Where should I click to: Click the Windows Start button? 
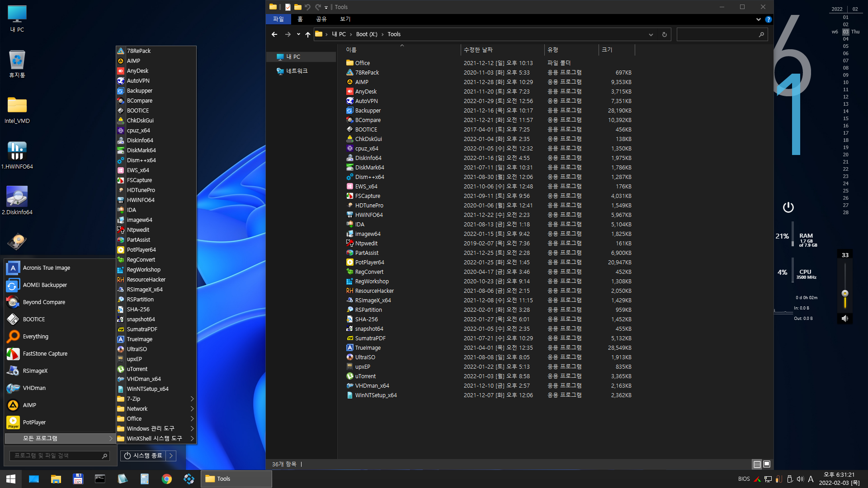pos(11,479)
